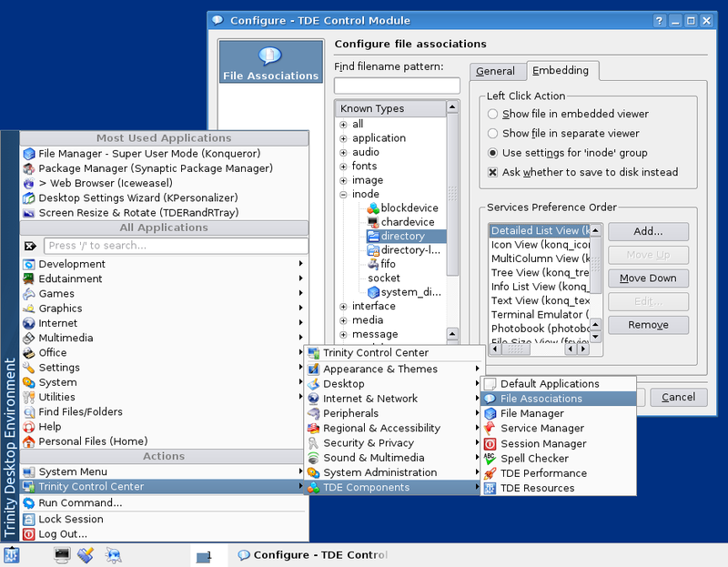
Task: Click the search clear icon beside the search box
Action: pos(30,246)
